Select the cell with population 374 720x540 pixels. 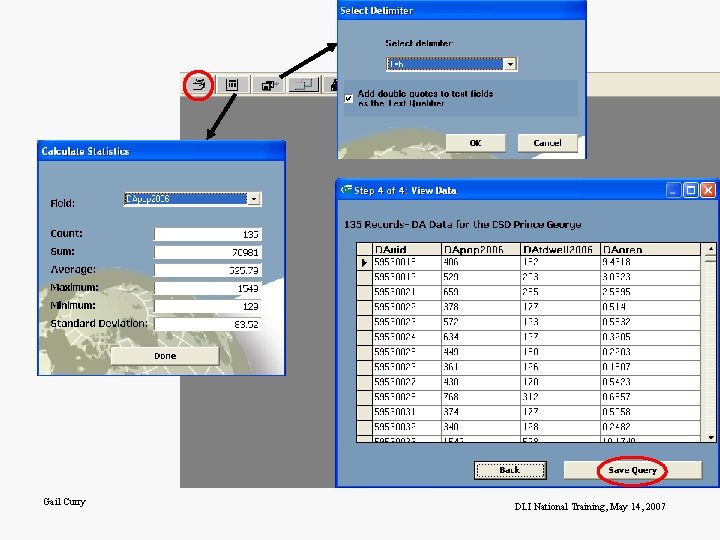(481, 412)
